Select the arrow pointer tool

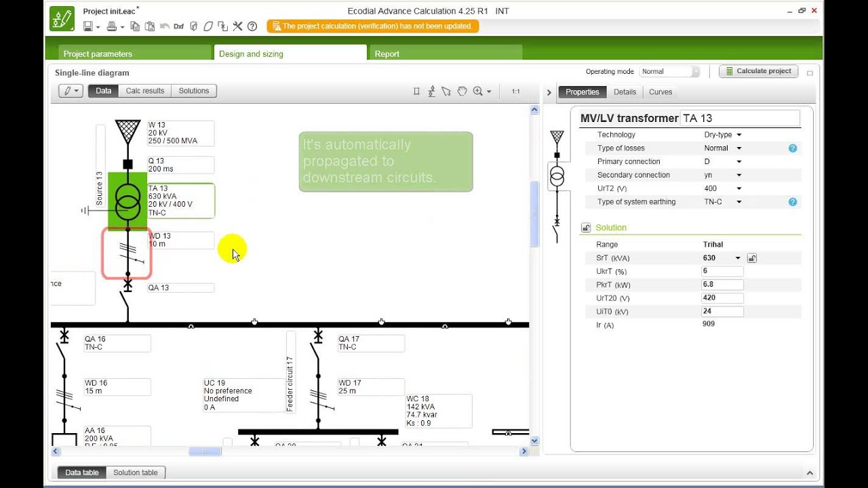click(x=446, y=91)
